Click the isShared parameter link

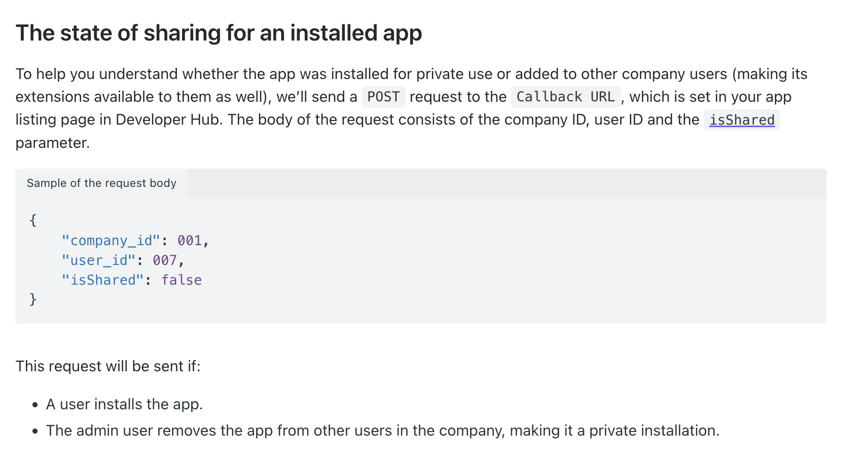click(x=741, y=120)
